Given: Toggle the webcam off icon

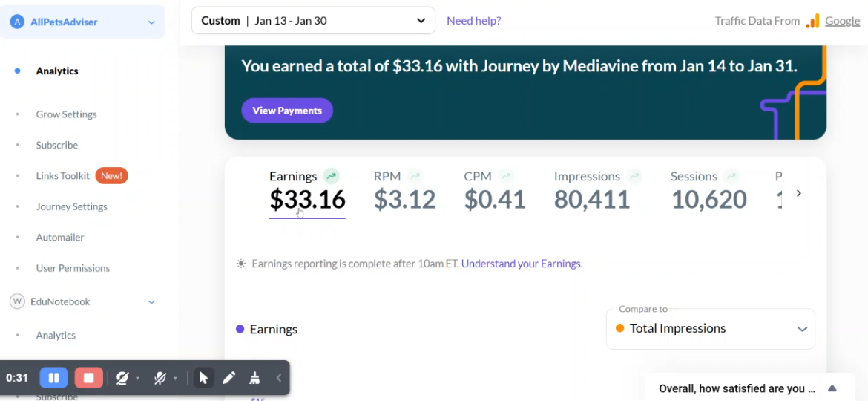Looking at the screenshot, I should [122, 378].
